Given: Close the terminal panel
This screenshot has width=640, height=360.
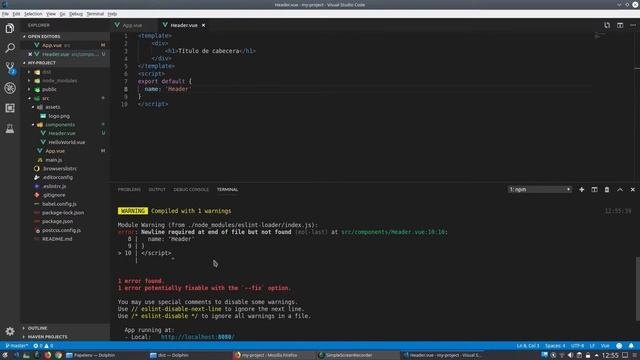Looking at the screenshot, I should tap(633, 189).
